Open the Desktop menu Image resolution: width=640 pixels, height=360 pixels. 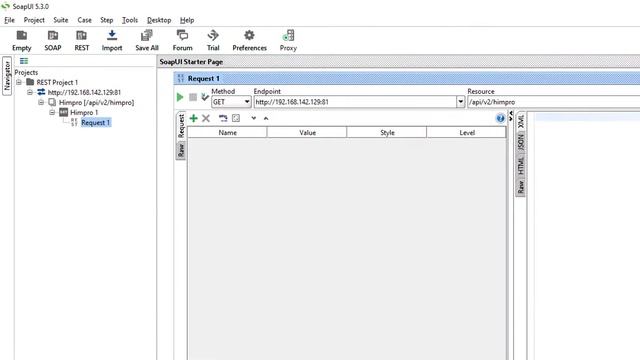click(x=159, y=20)
